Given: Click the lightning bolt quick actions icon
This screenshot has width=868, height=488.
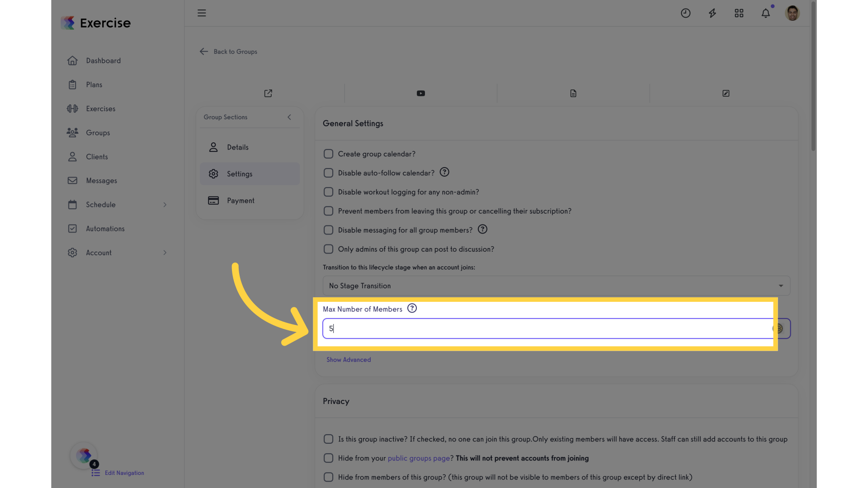Looking at the screenshot, I should 712,13.
